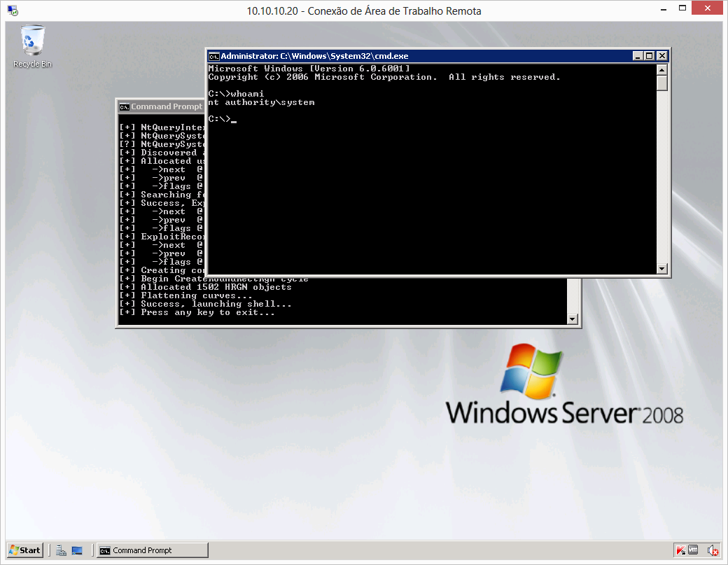728x565 pixels.
Task: Click scroll up arrow in Administrator cmd window
Action: (662, 69)
